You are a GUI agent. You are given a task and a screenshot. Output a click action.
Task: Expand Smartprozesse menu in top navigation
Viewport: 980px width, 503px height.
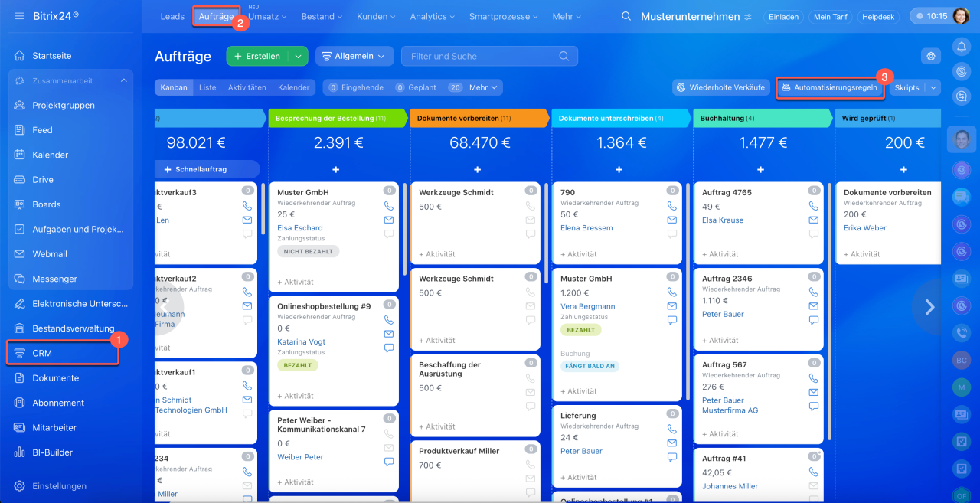coord(503,17)
